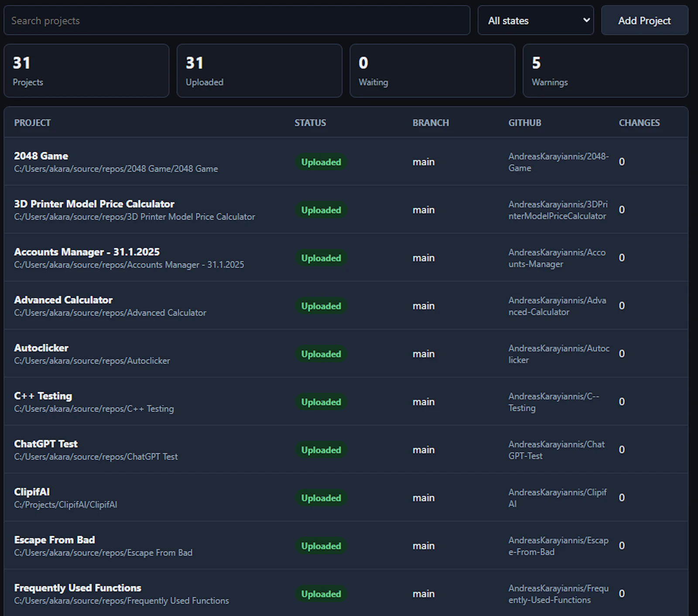
Task: Click path C:/Users/akara/source/repos/ChatGPT Test
Action: coord(96,457)
